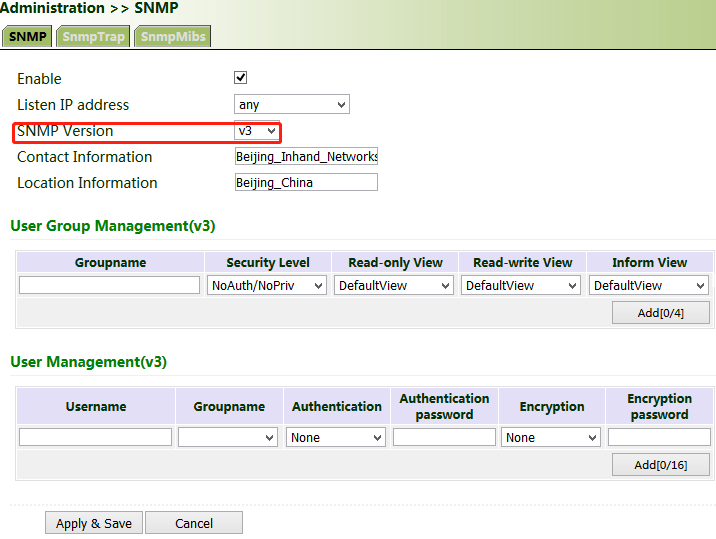The height and width of the screenshot is (539, 716).
Task: Click the Location Information field
Action: click(306, 182)
